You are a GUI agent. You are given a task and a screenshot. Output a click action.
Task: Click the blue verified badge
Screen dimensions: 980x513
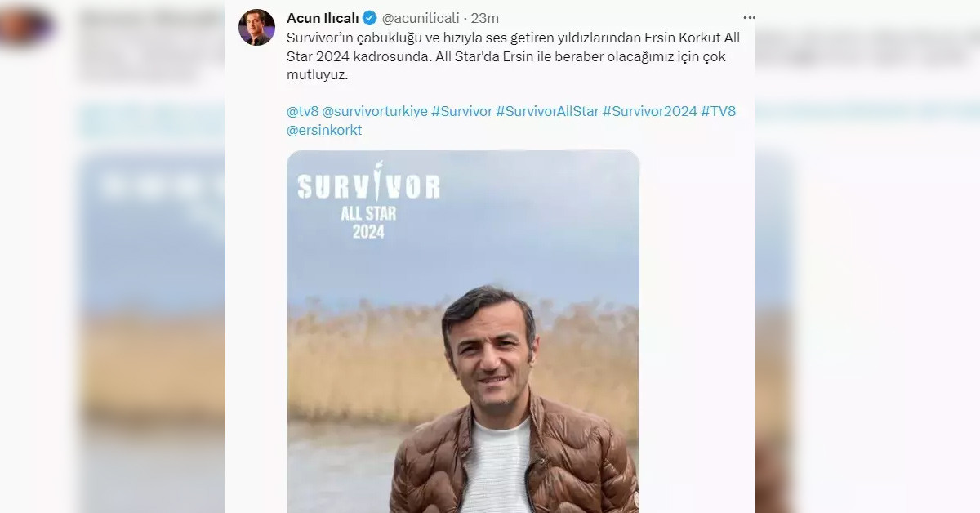pos(370,18)
